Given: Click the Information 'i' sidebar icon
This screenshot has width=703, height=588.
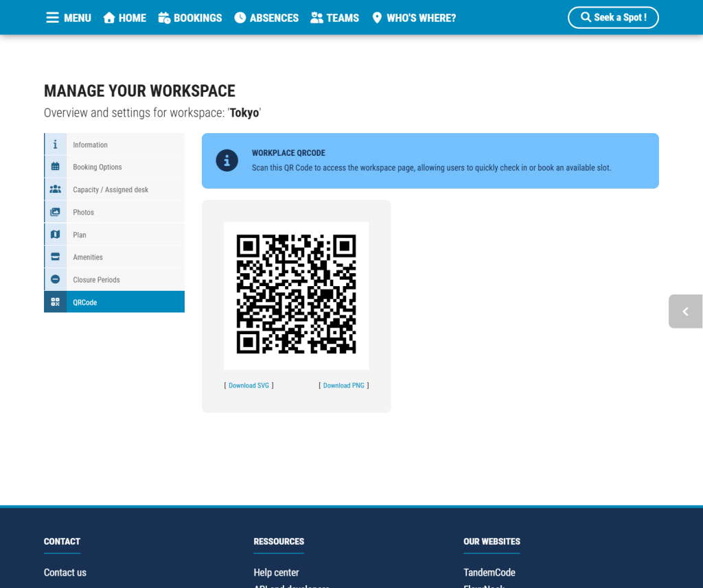Looking at the screenshot, I should [55, 144].
